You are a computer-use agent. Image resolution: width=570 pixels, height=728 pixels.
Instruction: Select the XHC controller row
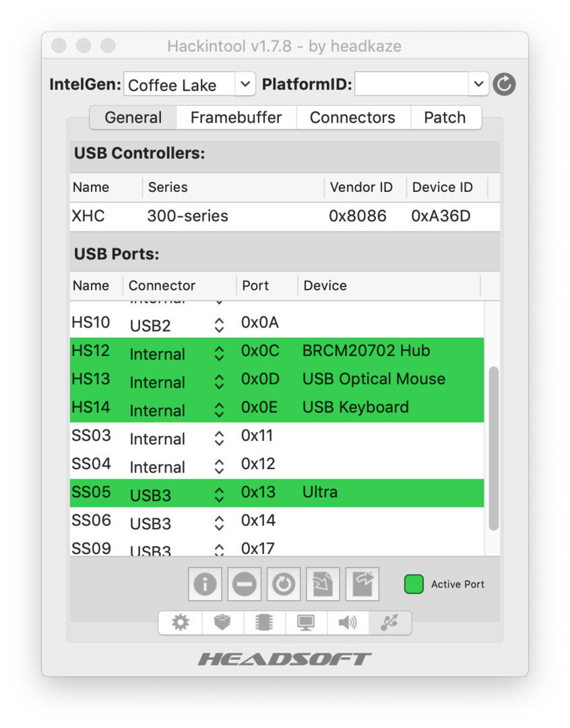[284, 216]
